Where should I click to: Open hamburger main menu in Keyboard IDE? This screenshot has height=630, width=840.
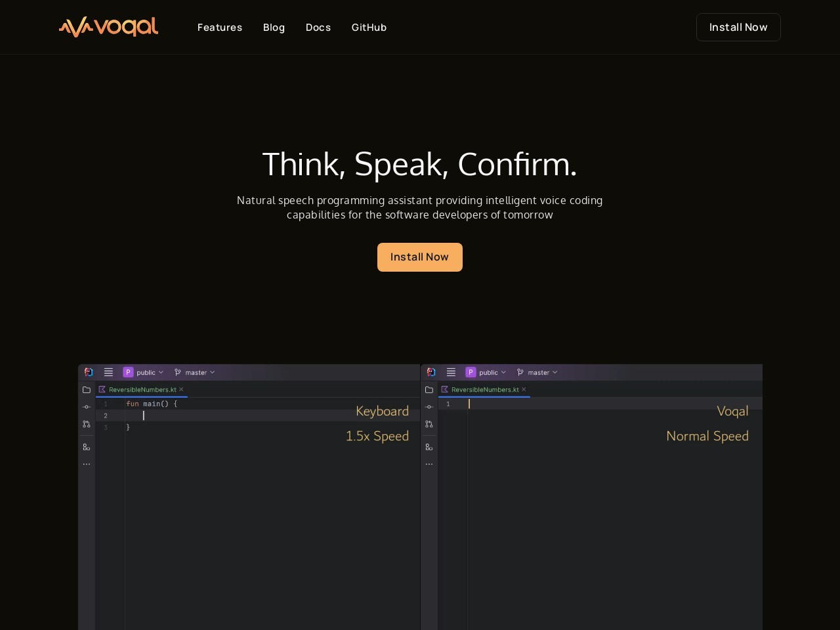[x=109, y=372]
